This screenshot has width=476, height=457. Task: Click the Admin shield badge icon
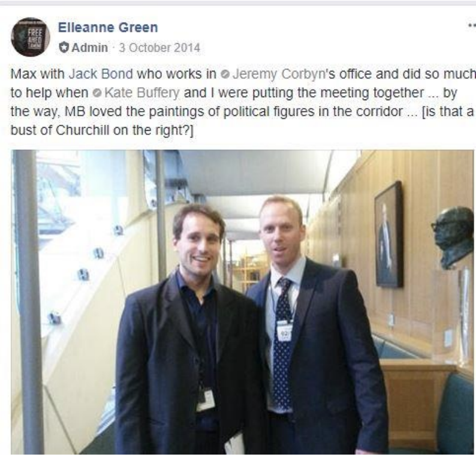(x=64, y=47)
